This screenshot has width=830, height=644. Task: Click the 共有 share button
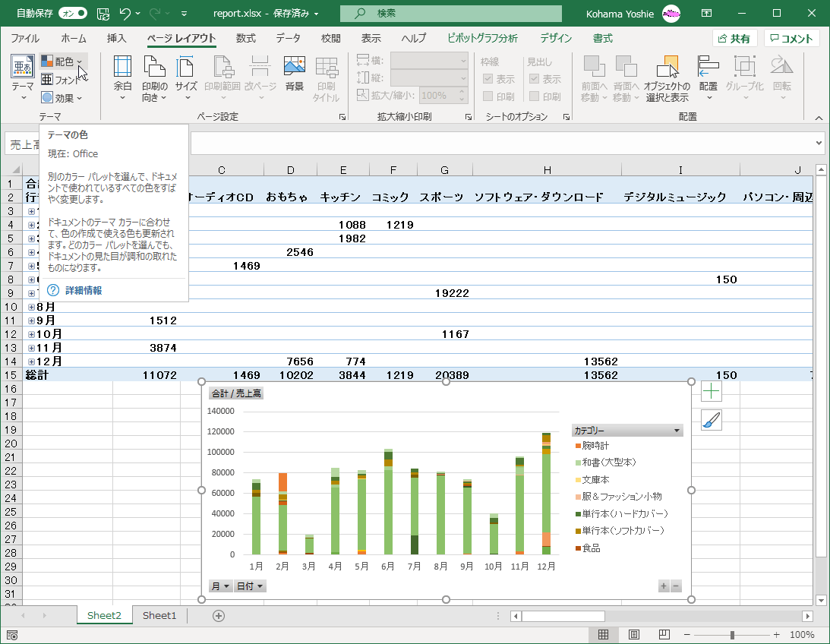pyautogui.click(x=734, y=39)
